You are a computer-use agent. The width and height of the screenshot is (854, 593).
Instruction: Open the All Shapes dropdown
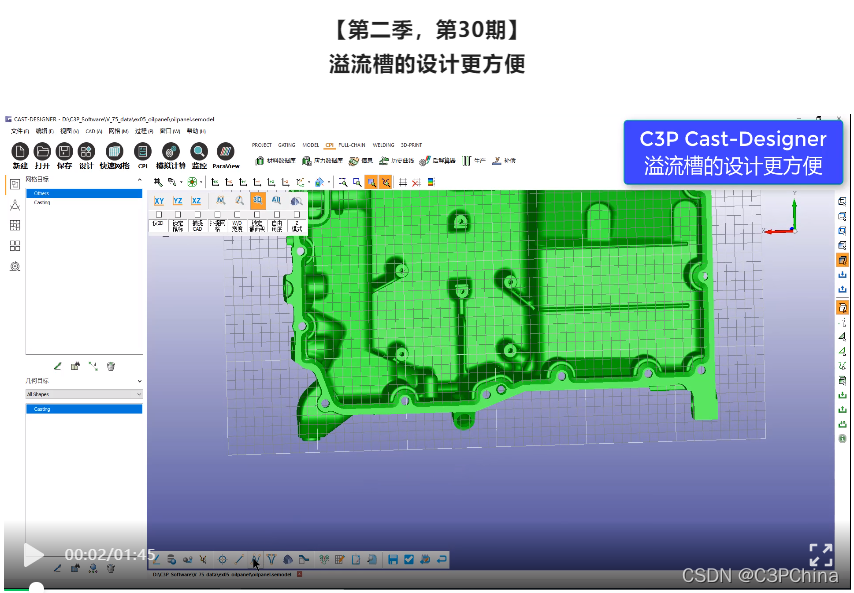[x=84, y=394]
